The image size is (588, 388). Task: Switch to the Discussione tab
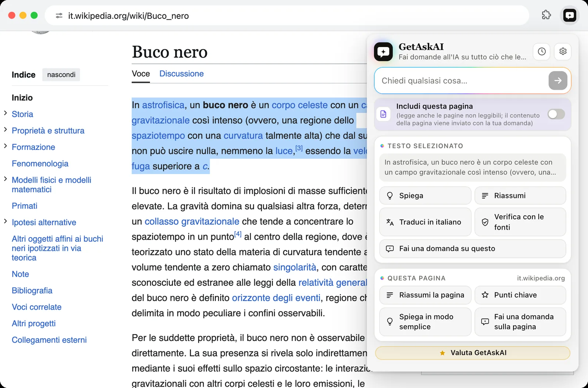pos(182,74)
